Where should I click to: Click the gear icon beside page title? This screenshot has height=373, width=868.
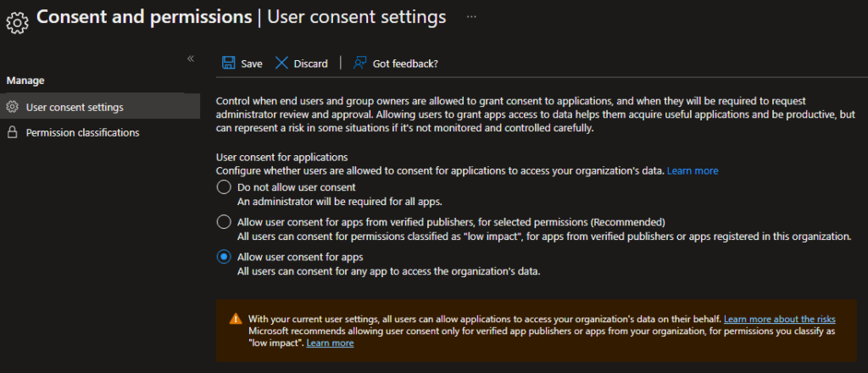pyautogui.click(x=17, y=22)
